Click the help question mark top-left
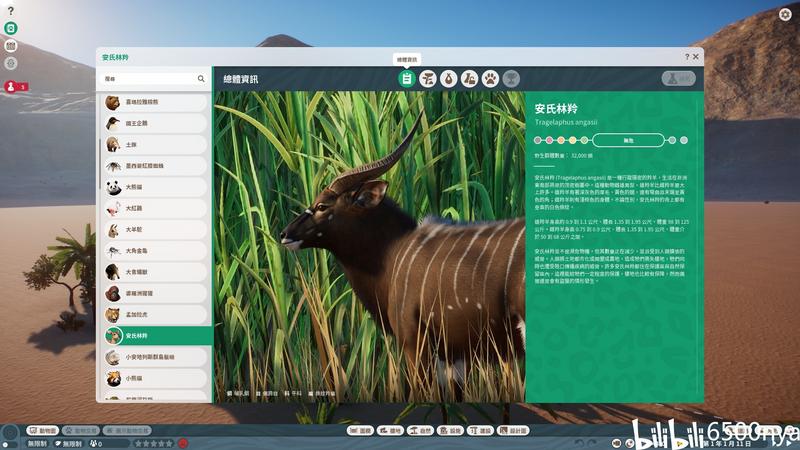Screen dimensions: 800x450 [11, 11]
